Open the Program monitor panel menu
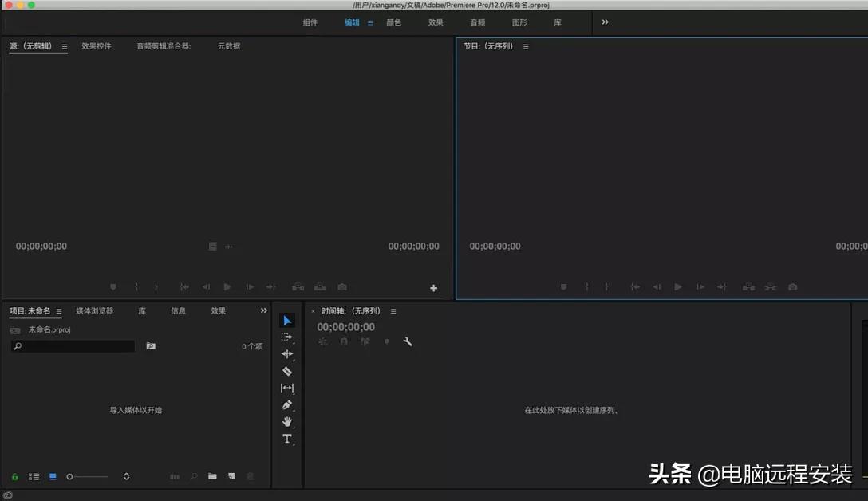Image resolution: width=868 pixels, height=501 pixels. 525,45
